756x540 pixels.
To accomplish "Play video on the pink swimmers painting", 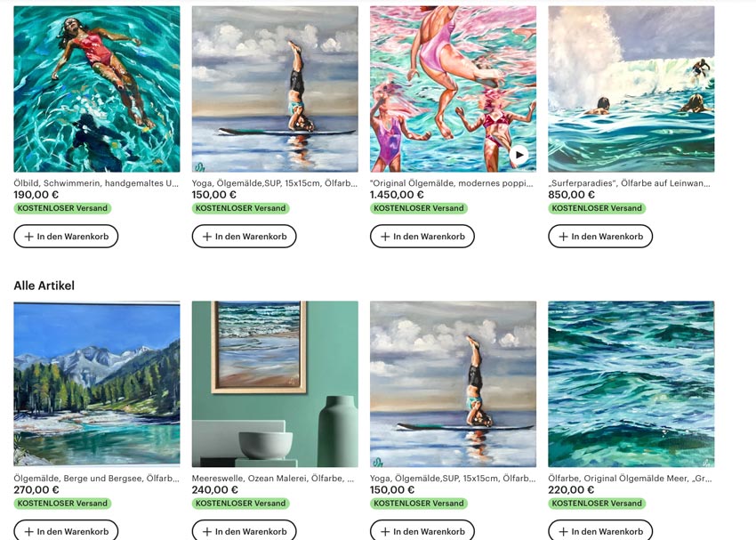I will [519, 155].
